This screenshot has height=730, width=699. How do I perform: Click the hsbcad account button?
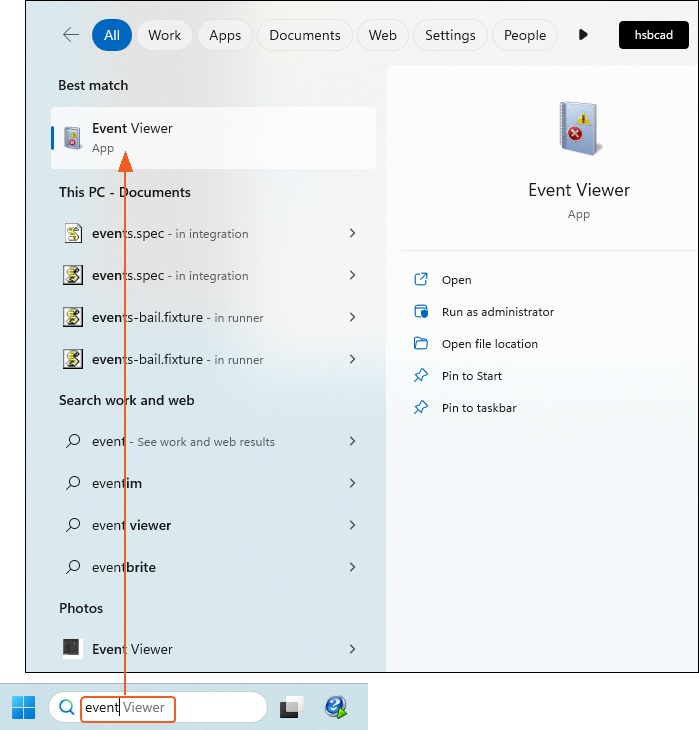653,35
